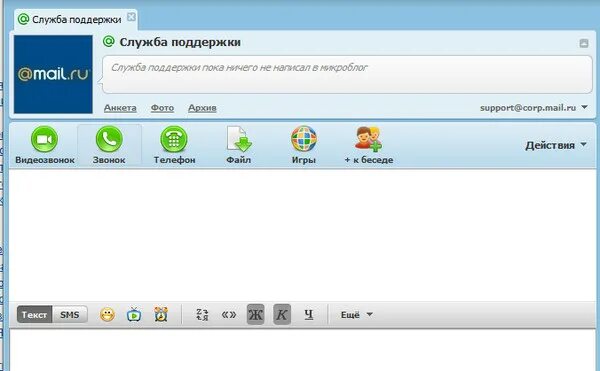
Task: Toggle bold Ж formatting
Action: click(256, 315)
